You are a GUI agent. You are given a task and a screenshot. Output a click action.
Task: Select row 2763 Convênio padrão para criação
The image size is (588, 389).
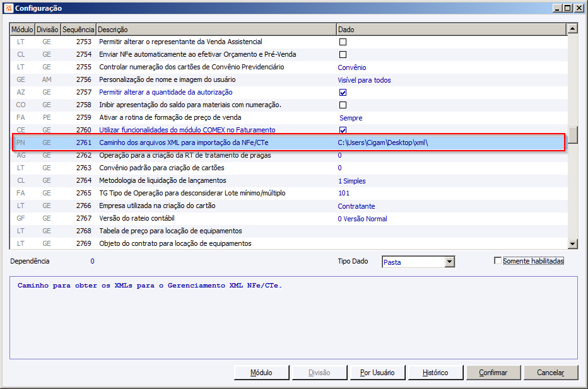point(288,168)
